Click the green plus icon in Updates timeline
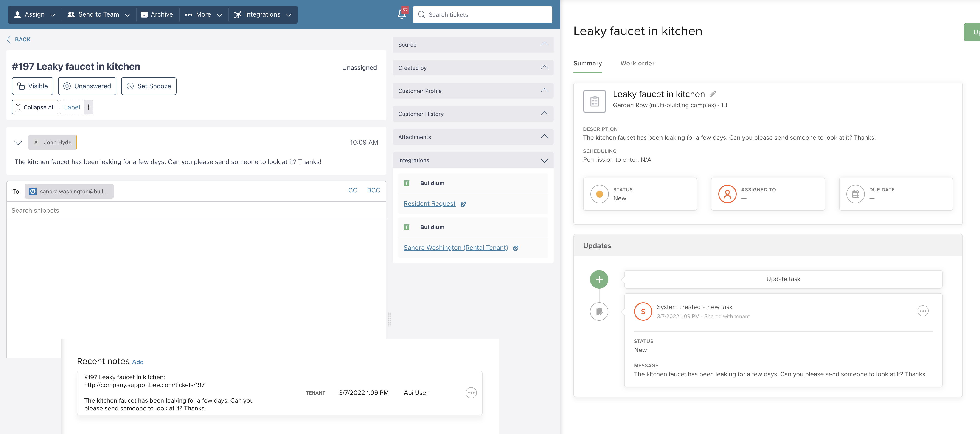This screenshot has width=980, height=434. point(599,279)
